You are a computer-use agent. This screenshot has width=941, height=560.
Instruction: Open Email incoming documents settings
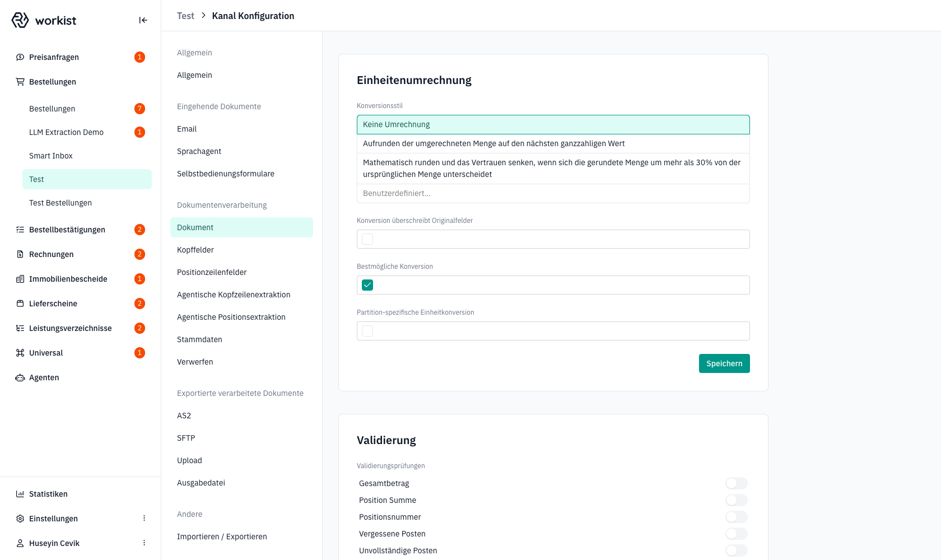(x=241, y=129)
